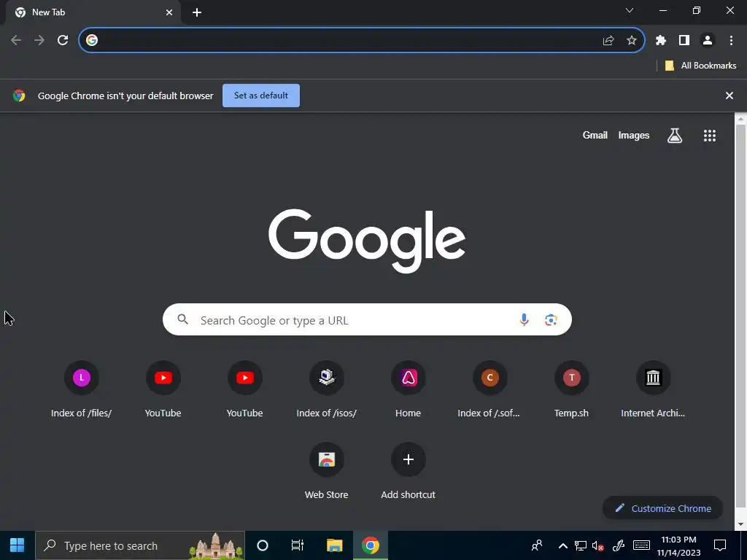Click the Google logo

click(x=367, y=241)
